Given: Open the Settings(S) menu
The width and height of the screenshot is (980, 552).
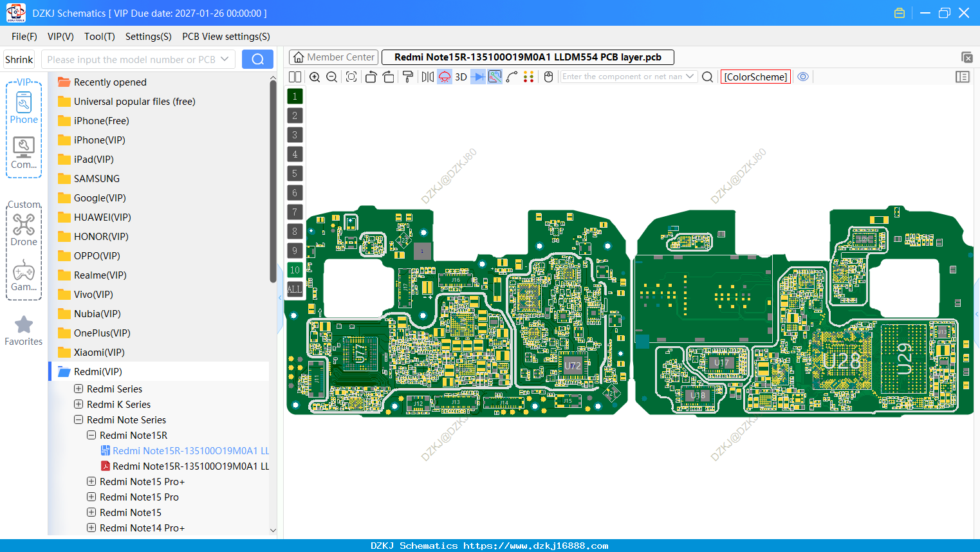Looking at the screenshot, I should pyautogui.click(x=149, y=37).
